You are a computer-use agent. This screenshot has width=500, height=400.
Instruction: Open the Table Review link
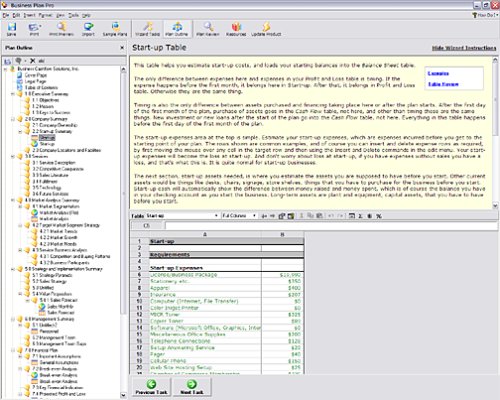pyautogui.click(x=443, y=84)
